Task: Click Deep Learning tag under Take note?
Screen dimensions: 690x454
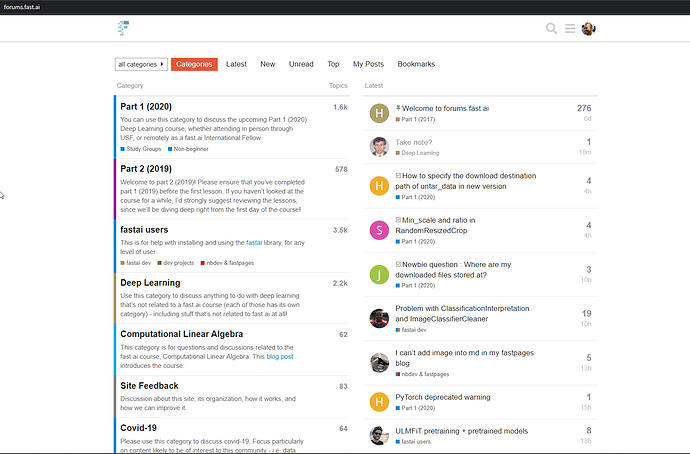Action: [417, 153]
